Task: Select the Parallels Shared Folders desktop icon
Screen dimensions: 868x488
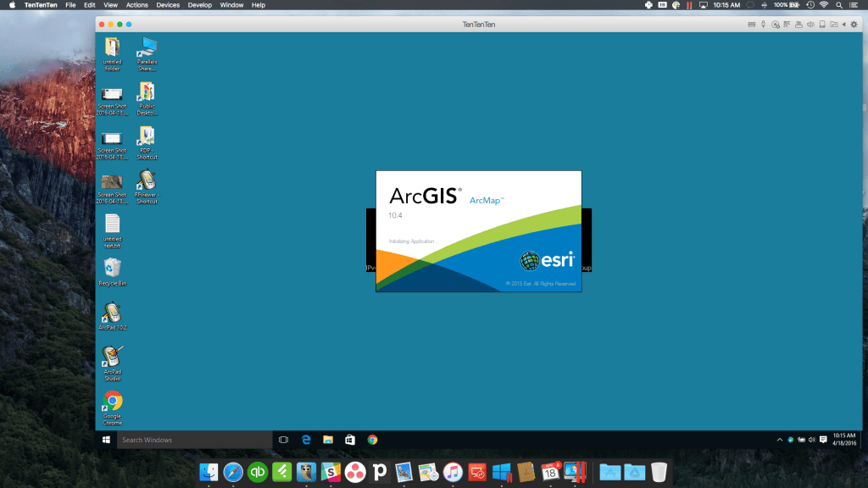Action: pos(147,54)
